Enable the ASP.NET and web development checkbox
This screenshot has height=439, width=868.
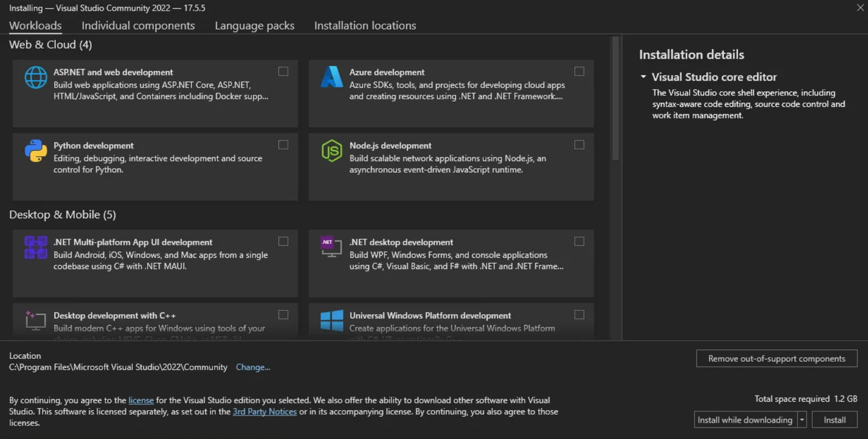pos(283,72)
